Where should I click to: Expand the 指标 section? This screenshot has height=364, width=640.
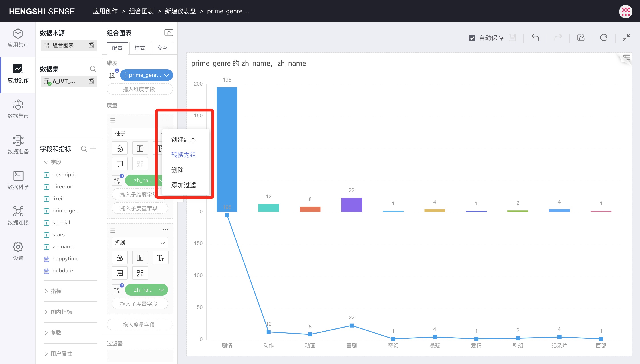pos(46,291)
